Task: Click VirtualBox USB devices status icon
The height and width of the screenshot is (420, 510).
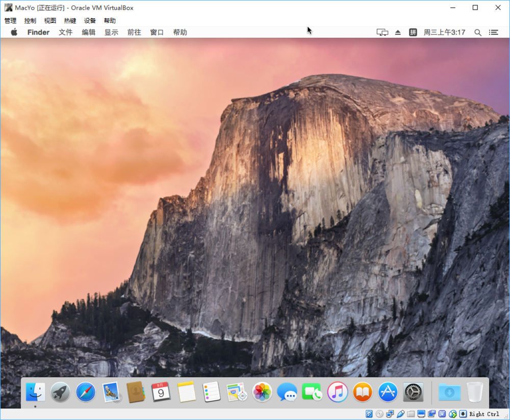Action: pyautogui.click(x=400, y=414)
